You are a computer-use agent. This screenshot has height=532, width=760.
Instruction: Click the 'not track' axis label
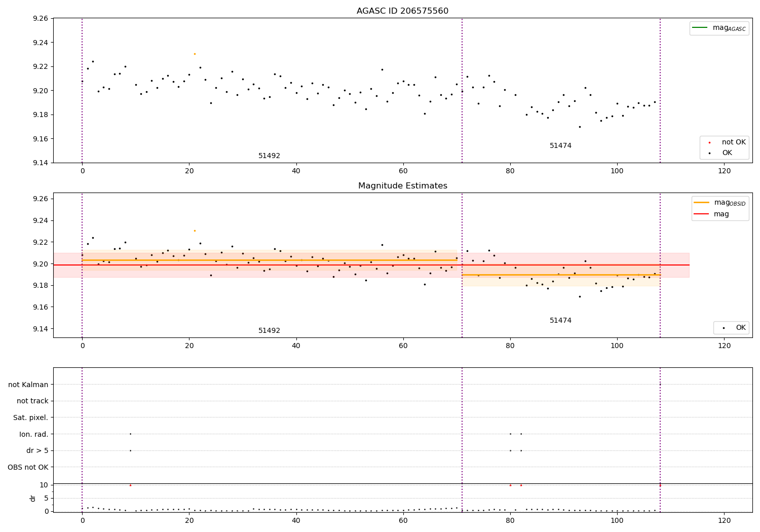click(32, 401)
